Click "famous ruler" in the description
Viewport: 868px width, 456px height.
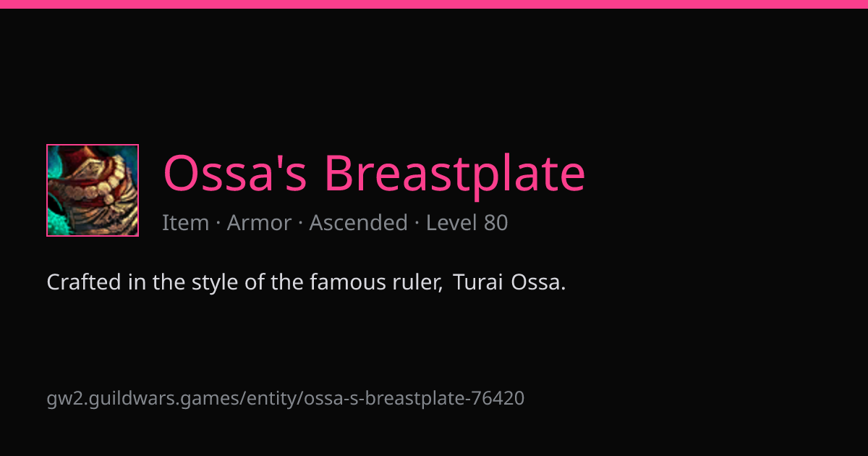376,282
